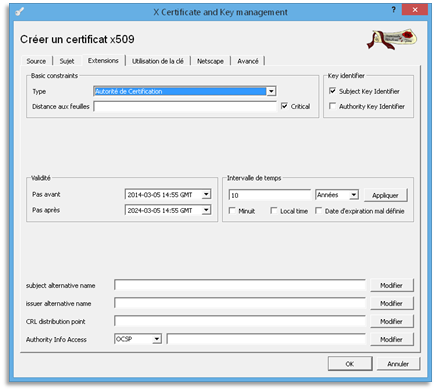Switch to the Source tab
The width and height of the screenshot is (435, 391).
[36, 61]
